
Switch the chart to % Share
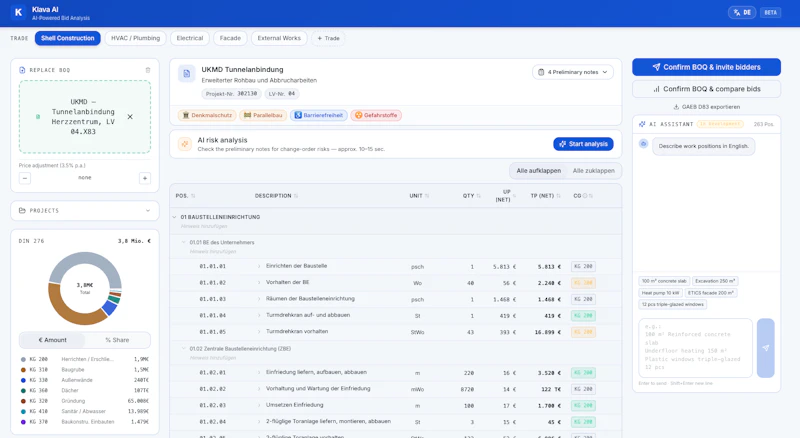click(x=117, y=340)
